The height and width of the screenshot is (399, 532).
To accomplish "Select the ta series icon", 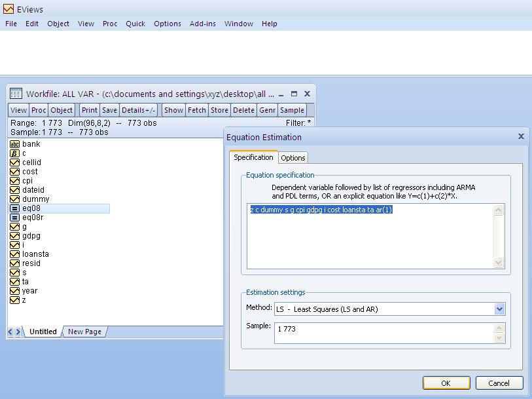I will click(x=14, y=282).
